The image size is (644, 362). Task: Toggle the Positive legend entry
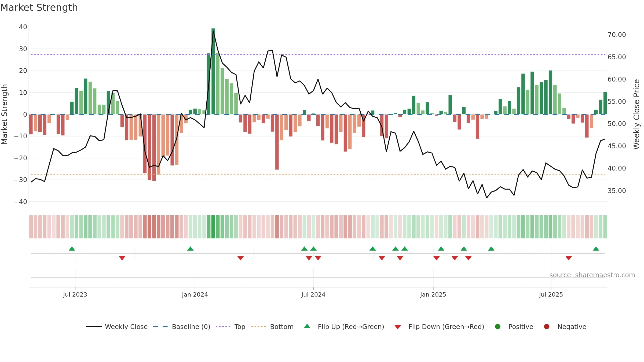point(514,327)
